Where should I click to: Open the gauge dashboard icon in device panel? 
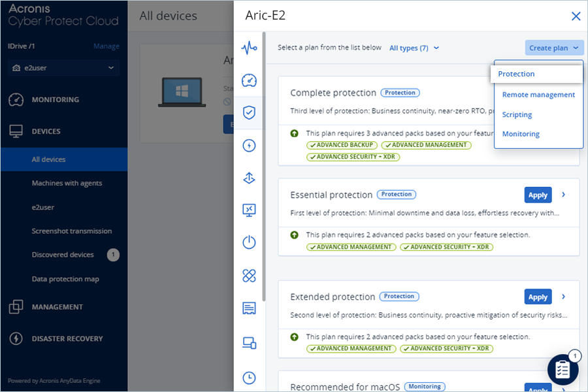[249, 80]
